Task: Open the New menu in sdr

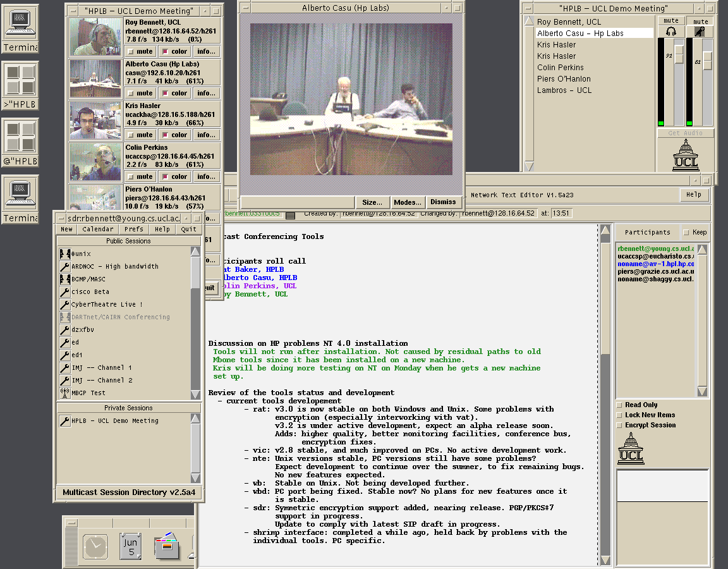Action: click(66, 229)
